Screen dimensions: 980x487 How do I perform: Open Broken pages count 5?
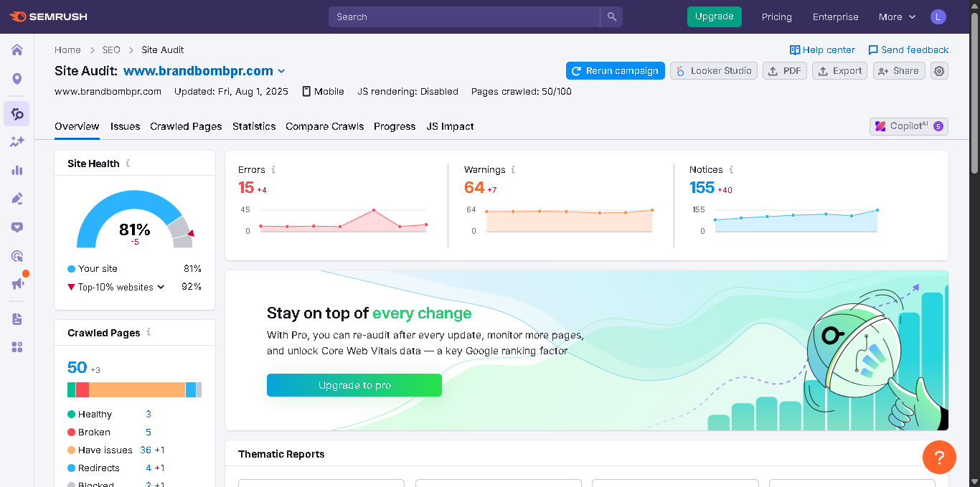click(149, 432)
